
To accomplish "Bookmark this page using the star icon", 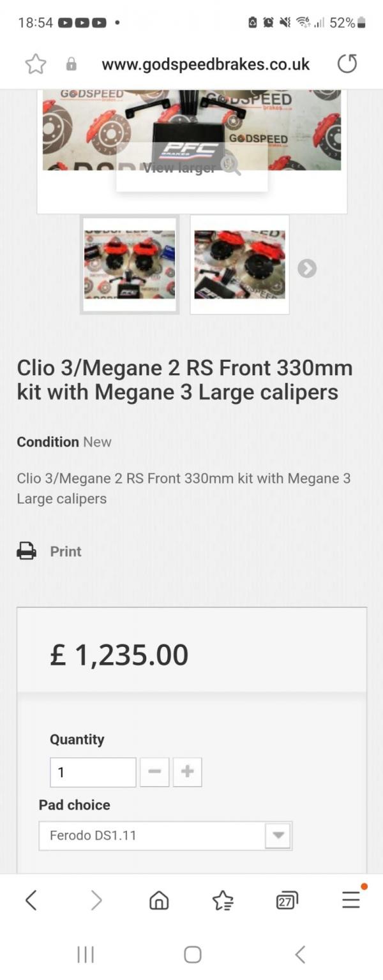I will (x=36, y=64).
